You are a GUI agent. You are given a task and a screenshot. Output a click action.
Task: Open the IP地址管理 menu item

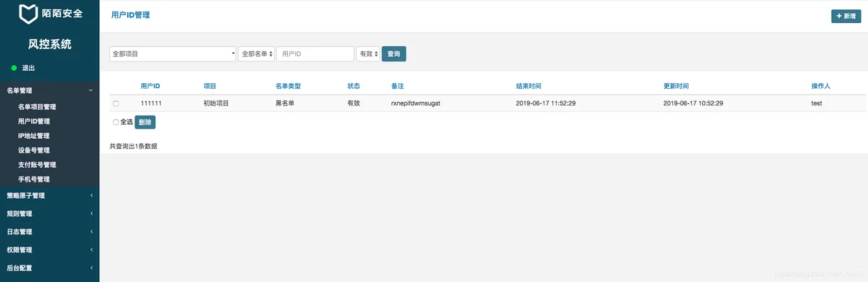pyautogui.click(x=34, y=136)
